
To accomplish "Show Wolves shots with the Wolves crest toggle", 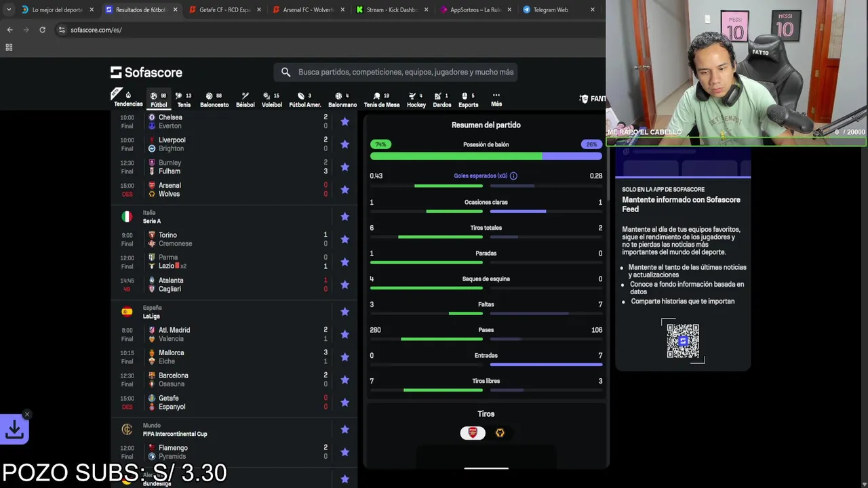I will [500, 433].
